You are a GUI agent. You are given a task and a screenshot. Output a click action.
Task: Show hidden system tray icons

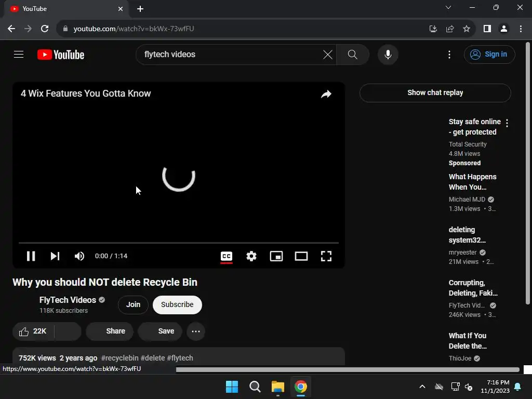click(422, 387)
